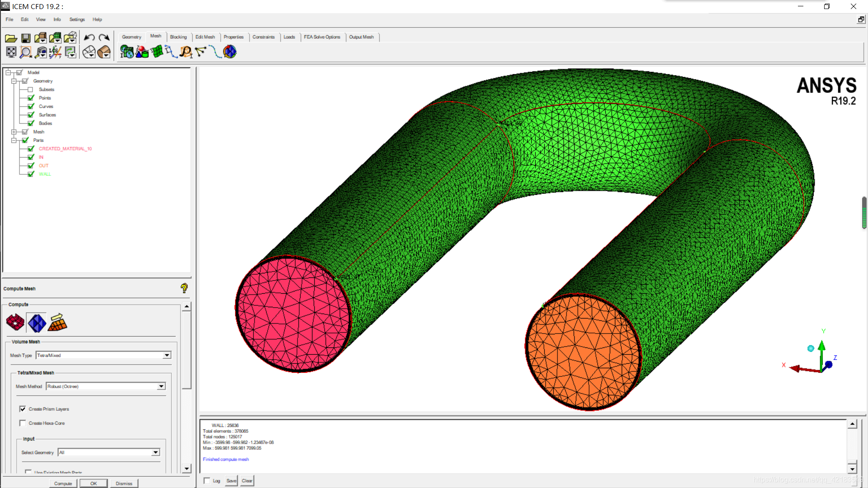868x488 pixels.
Task: Fit the model to the window
Action: pyautogui.click(x=11, y=52)
